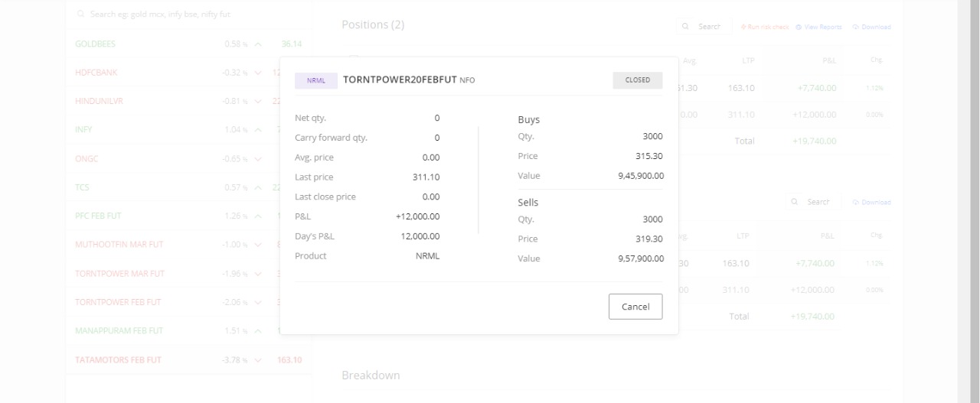
Task: Click the CLOSED status badge
Action: click(637, 80)
